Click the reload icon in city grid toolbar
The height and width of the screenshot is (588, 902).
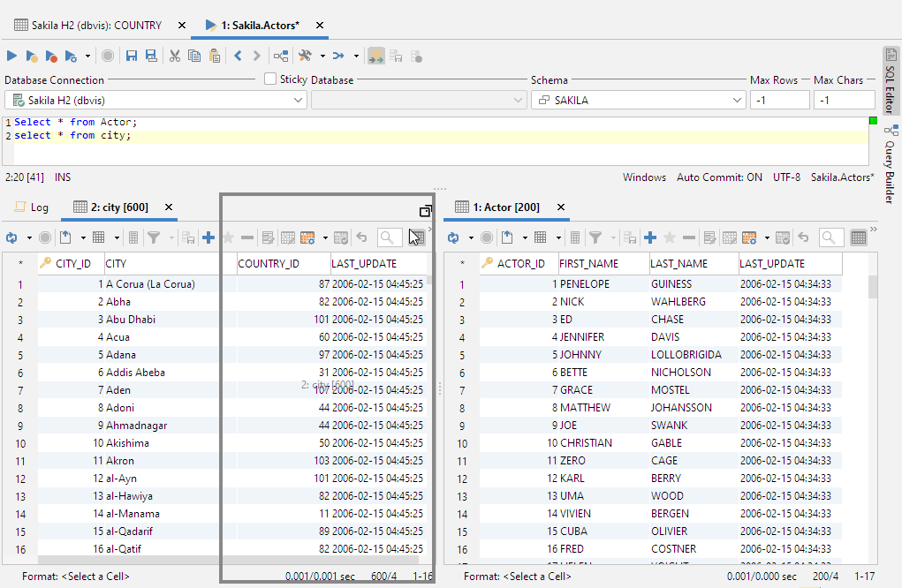point(11,237)
